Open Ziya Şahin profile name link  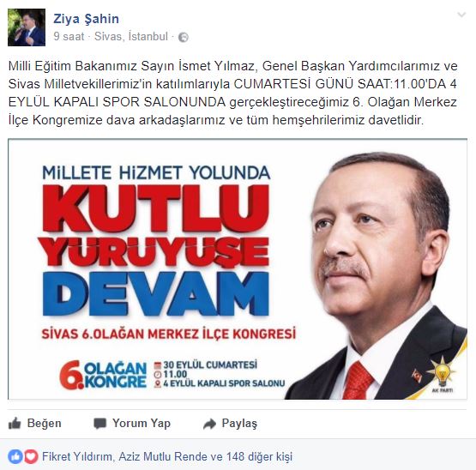(87, 19)
